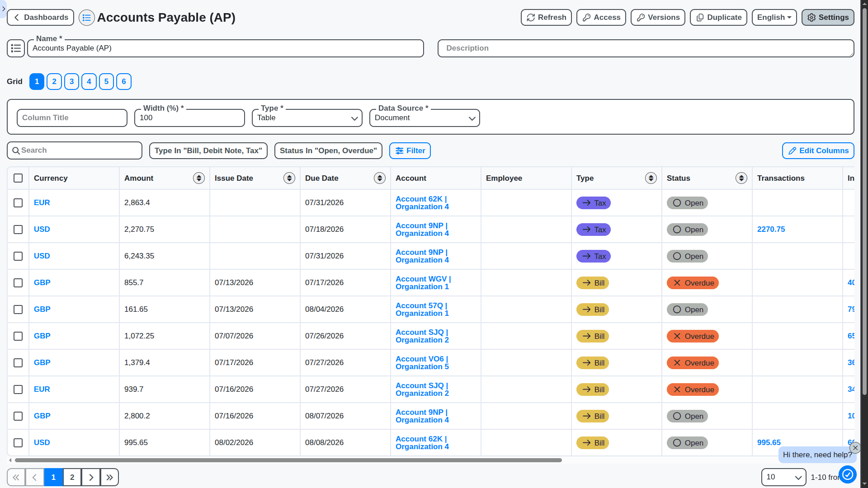Open the Type dropdown showing Table

(307, 118)
